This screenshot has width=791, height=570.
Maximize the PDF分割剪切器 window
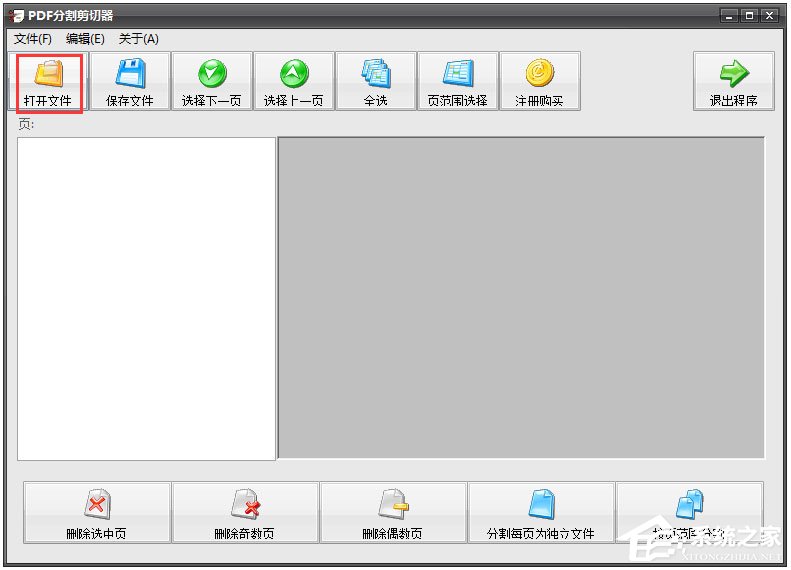(x=749, y=16)
